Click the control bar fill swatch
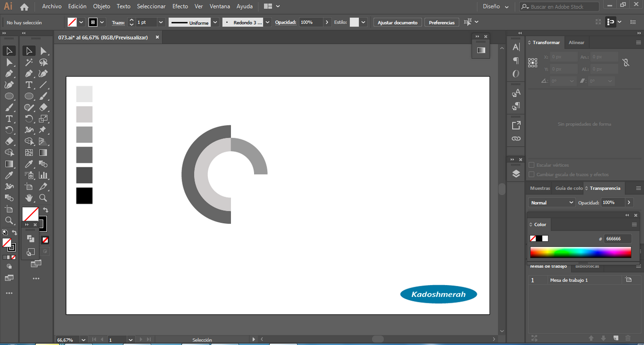Screen dimensions: 644x345 pos(72,23)
